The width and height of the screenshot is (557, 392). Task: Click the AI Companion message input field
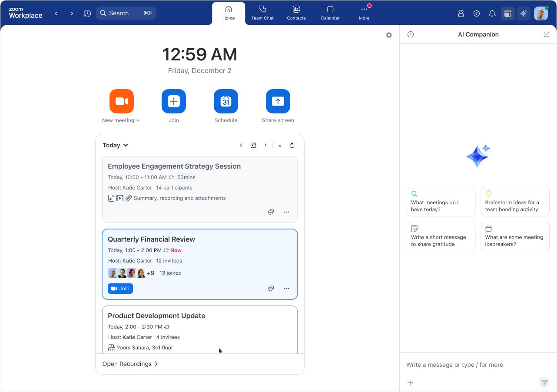(x=469, y=365)
